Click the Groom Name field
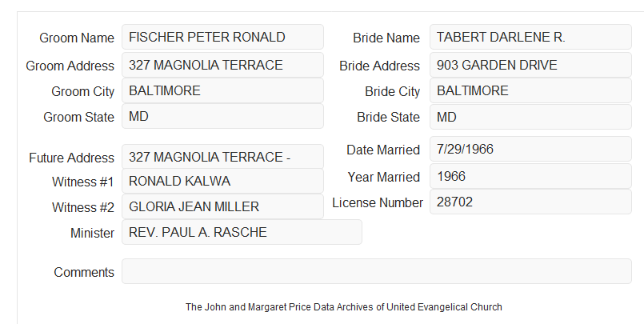 click(x=222, y=37)
